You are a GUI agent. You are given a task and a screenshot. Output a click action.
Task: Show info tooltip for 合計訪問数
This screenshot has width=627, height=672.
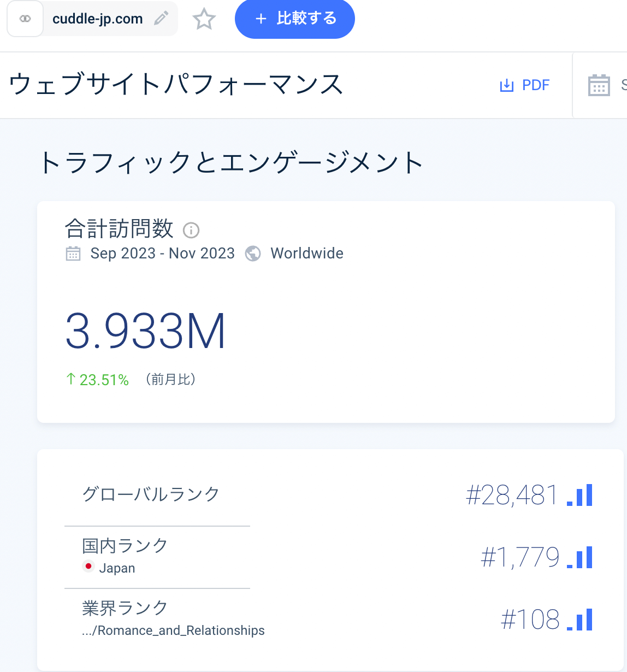(191, 230)
